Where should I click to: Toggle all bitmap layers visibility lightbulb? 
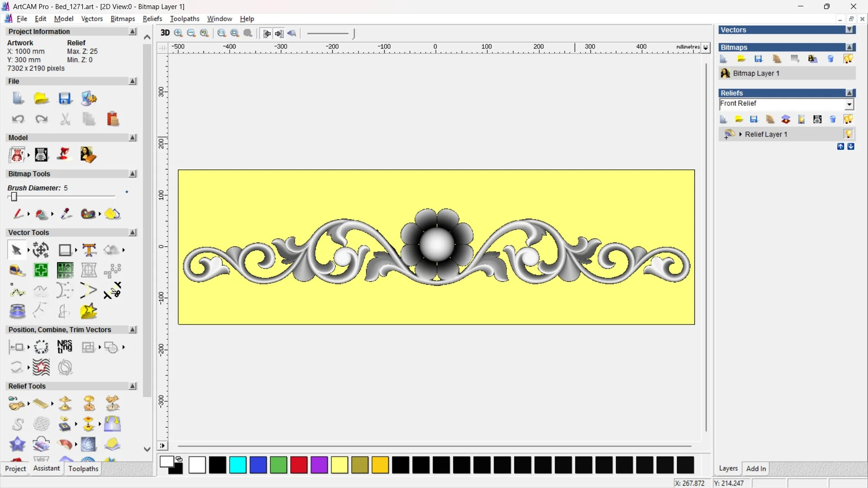pos(848,59)
